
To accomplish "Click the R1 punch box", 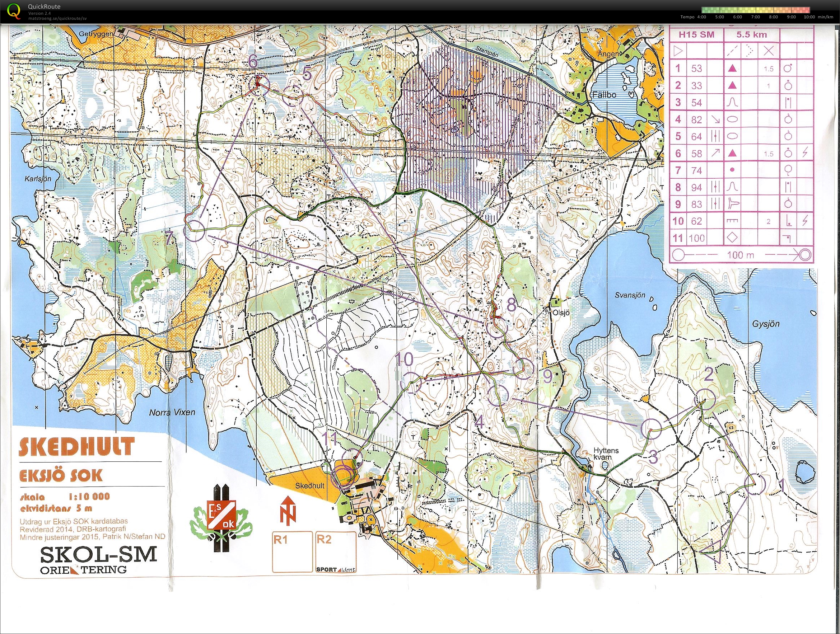I will tap(292, 551).
